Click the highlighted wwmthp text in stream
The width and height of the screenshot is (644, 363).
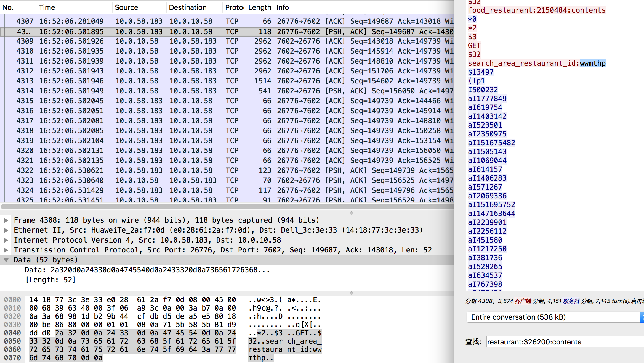click(592, 63)
